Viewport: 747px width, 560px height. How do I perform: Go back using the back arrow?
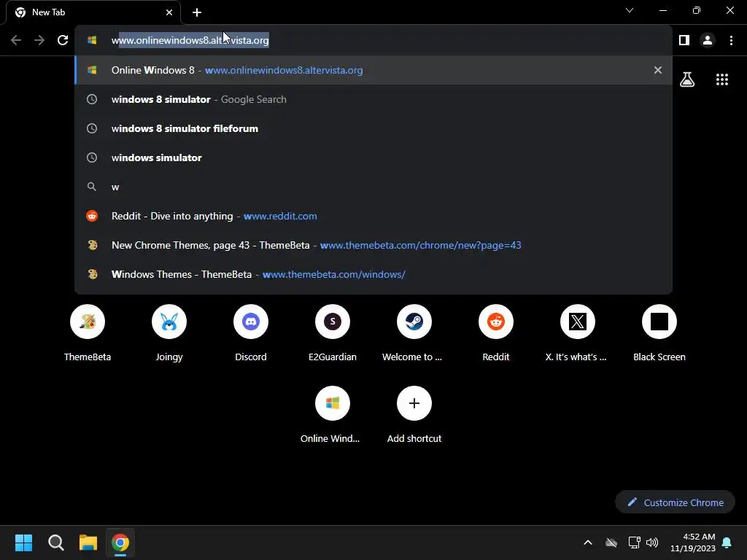pos(16,40)
